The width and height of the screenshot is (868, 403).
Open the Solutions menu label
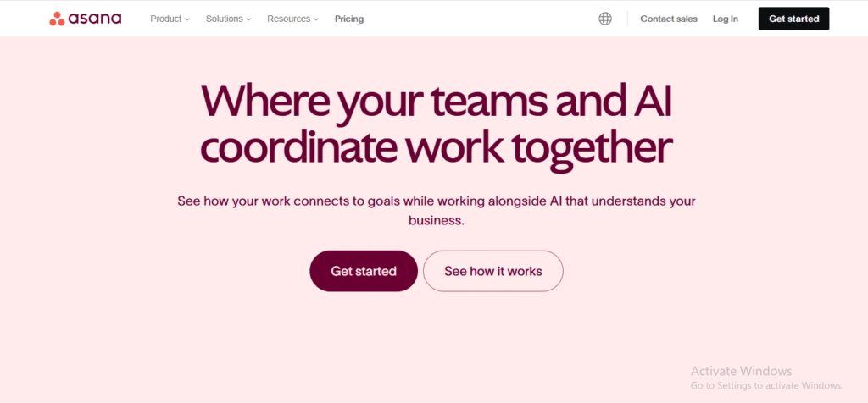click(224, 19)
